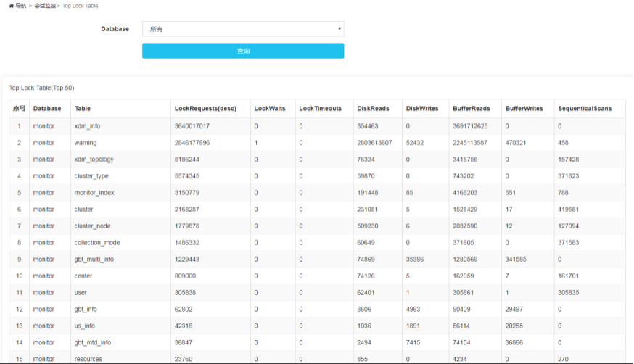Click LockRequests value 23760
The image size is (634, 364).
(x=184, y=359)
